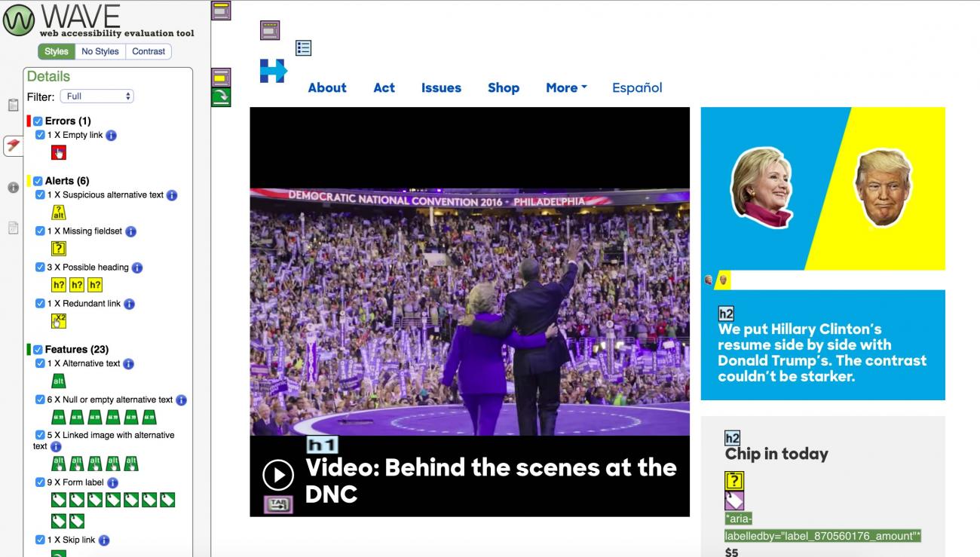
Task: Toggle the Redundant link checkbox
Action: click(x=41, y=303)
